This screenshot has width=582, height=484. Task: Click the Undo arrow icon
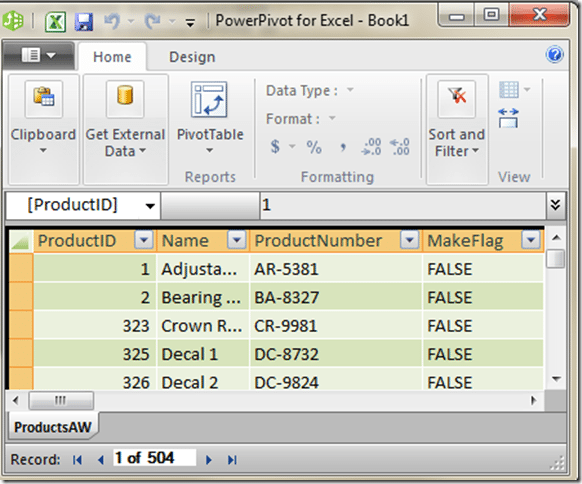pyautogui.click(x=112, y=21)
